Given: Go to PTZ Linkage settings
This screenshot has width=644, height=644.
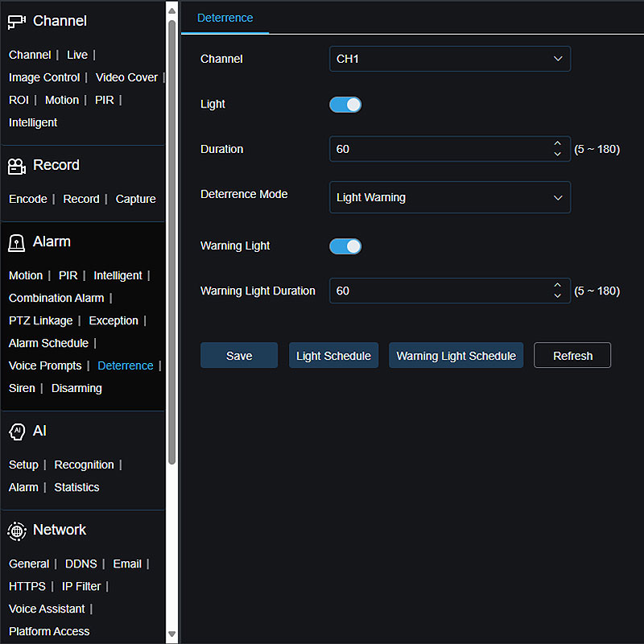Looking at the screenshot, I should pyautogui.click(x=40, y=320).
